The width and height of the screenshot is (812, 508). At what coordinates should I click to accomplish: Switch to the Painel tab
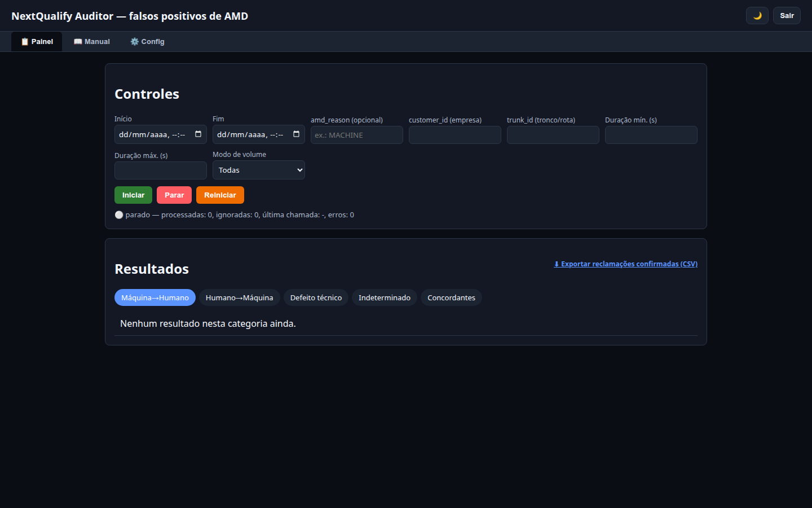click(37, 42)
